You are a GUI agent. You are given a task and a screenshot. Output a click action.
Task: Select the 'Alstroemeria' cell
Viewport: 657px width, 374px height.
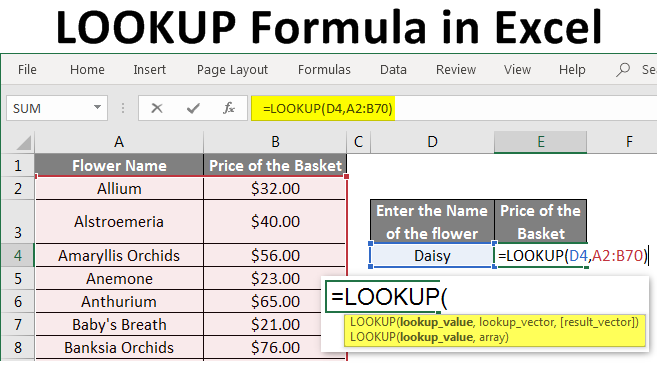[x=119, y=222]
